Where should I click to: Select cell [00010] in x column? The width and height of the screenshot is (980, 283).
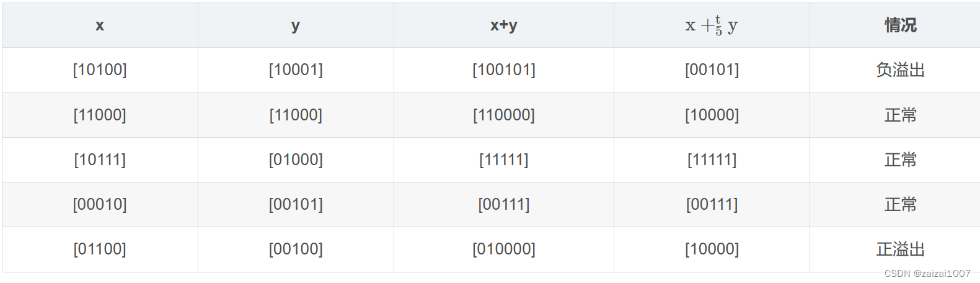(100, 204)
